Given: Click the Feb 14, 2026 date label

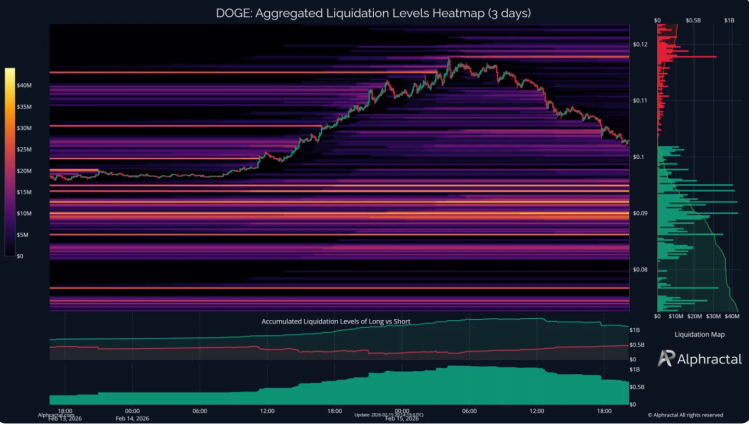Looking at the screenshot, I should pyautogui.click(x=132, y=416).
